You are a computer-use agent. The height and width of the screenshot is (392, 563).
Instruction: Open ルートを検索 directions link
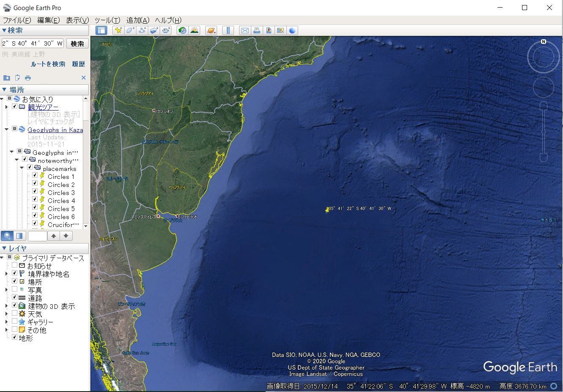point(48,64)
